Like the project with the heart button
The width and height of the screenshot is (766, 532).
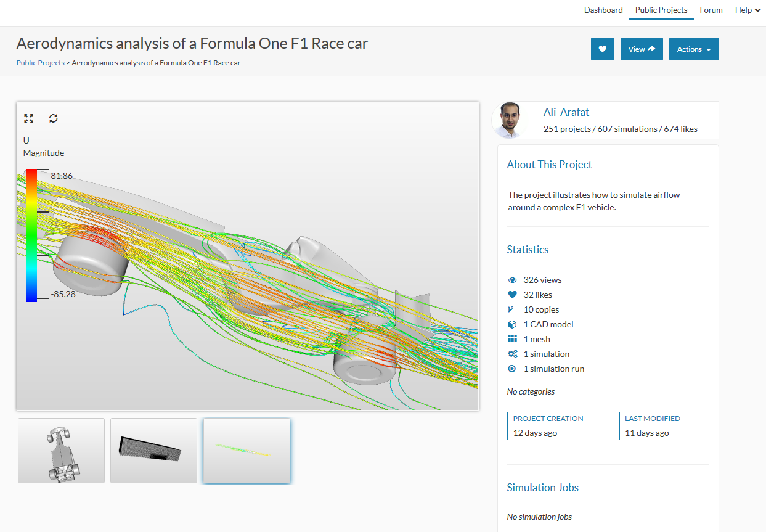[x=602, y=49]
